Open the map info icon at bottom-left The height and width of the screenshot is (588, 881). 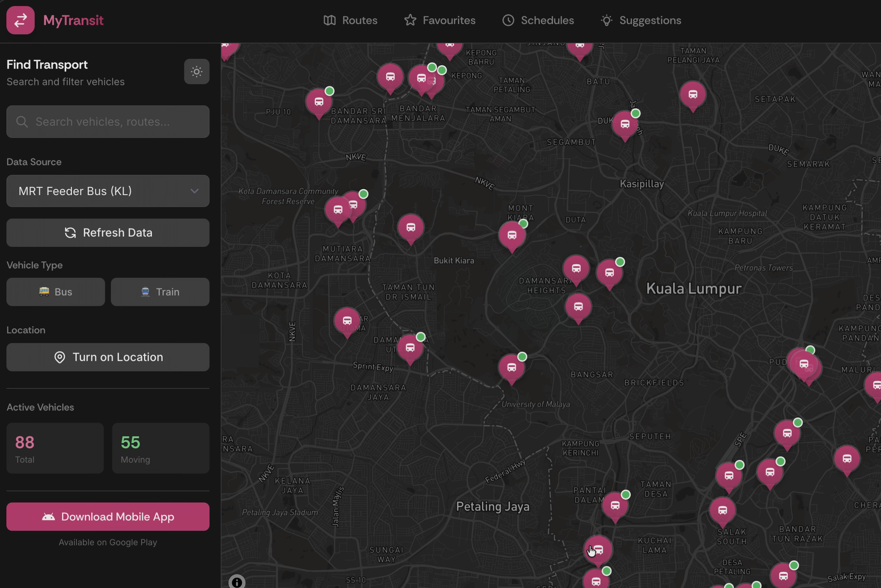point(237,582)
